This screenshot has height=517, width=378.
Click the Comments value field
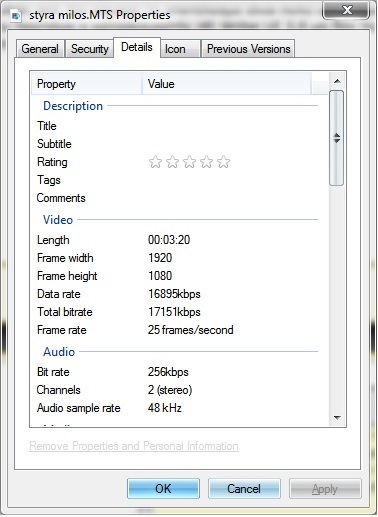(230, 198)
